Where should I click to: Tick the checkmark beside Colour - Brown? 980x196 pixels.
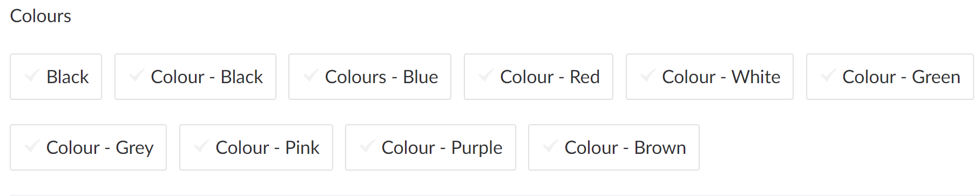[550, 146]
